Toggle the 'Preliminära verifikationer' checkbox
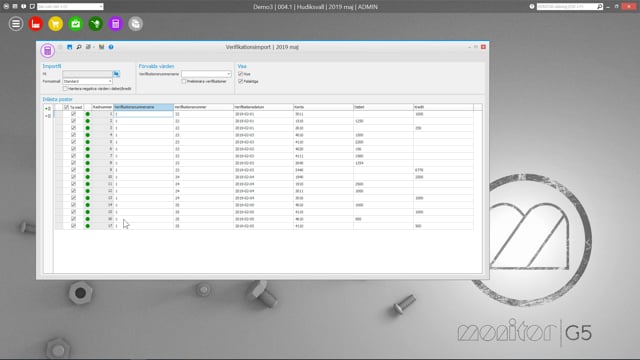 tap(184, 82)
